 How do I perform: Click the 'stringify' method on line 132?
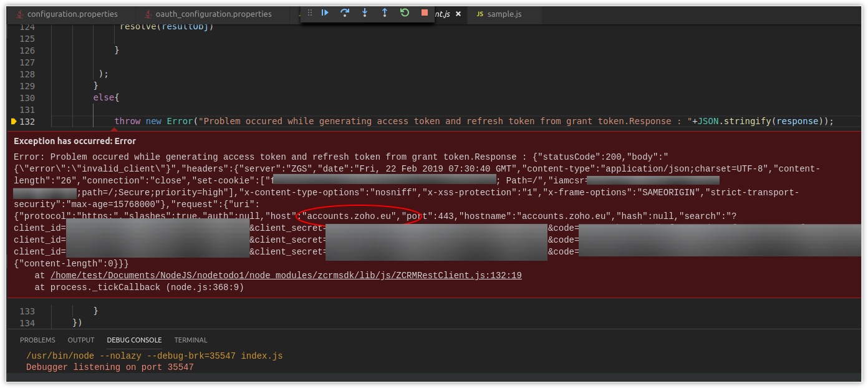click(748, 121)
